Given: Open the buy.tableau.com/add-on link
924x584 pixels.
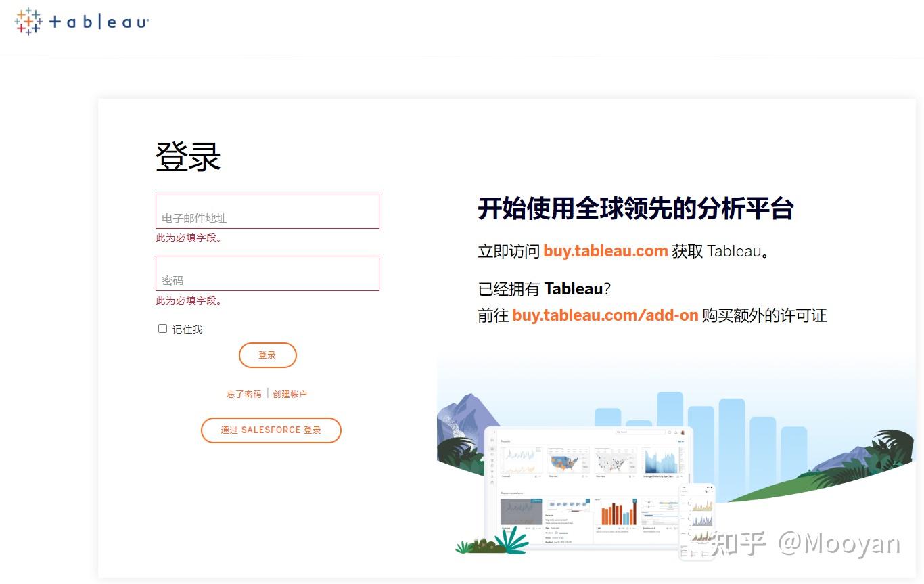Looking at the screenshot, I should point(605,315).
